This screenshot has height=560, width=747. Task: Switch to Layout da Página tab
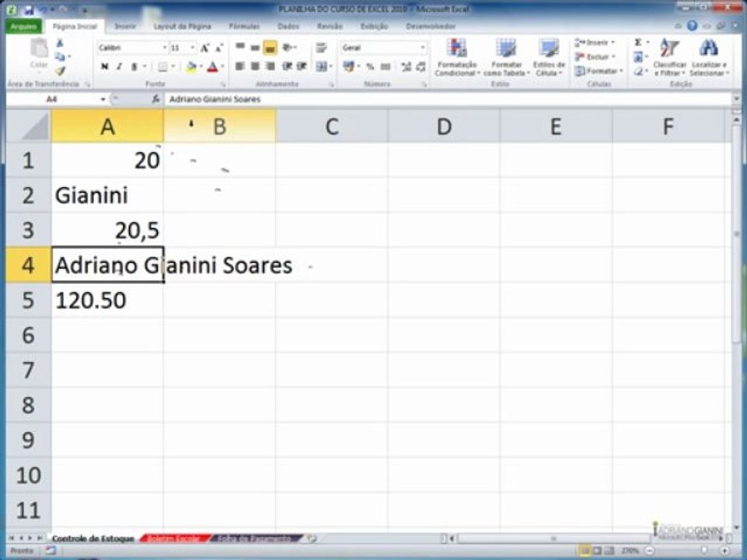pyautogui.click(x=182, y=26)
